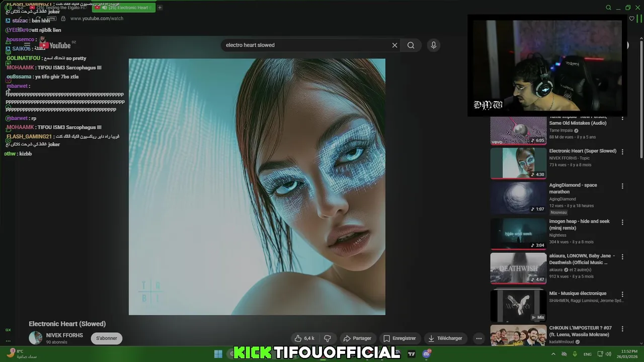
Task: Like the video showing 6,4 k
Action: (x=305, y=338)
